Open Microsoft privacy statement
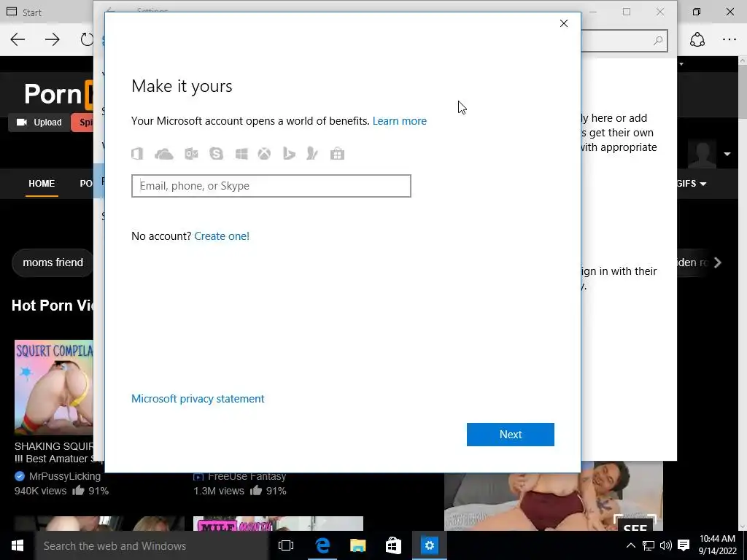The image size is (747, 560). tap(198, 399)
